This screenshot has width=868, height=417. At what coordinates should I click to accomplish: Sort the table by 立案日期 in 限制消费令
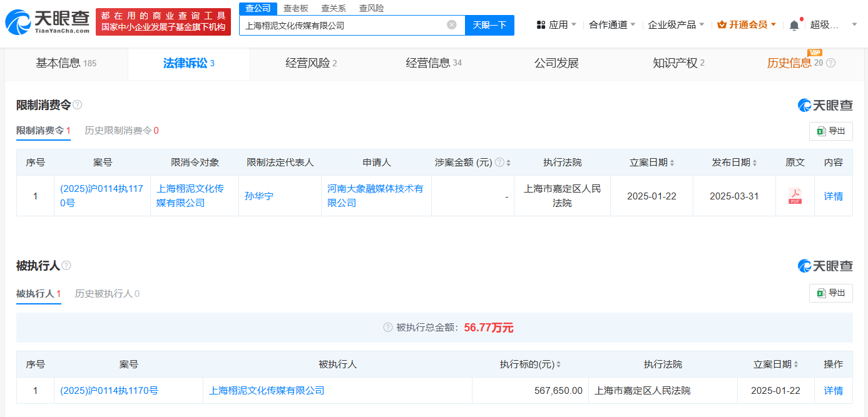[x=672, y=163]
